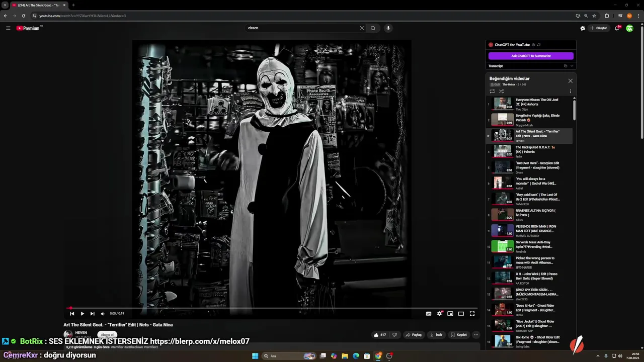Like the video (417 likes)
The width and height of the screenshot is (644, 362).
tap(380, 335)
